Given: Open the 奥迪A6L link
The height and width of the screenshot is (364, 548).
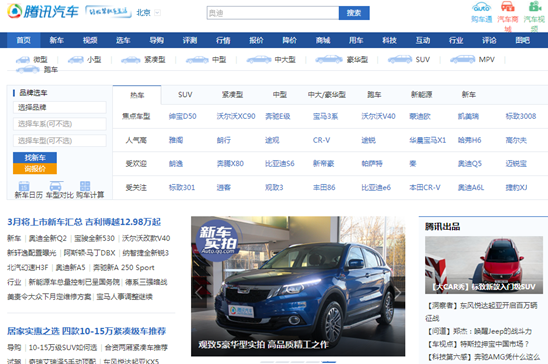Looking at the screenshot, I should [471, 188].
